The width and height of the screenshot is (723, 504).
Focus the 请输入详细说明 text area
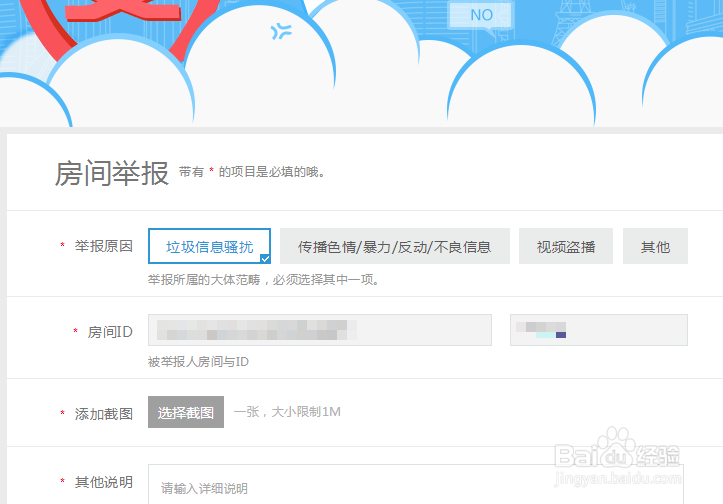pos(415,484)
